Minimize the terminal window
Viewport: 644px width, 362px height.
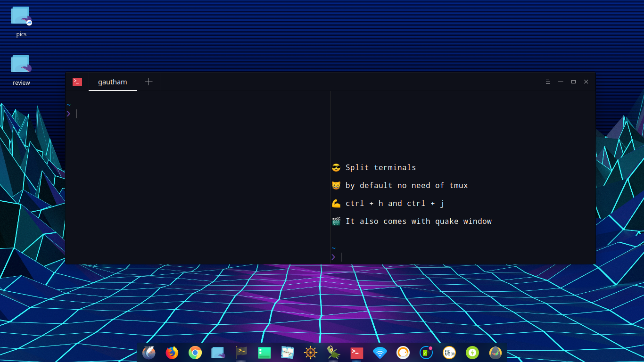click(561, 82)
